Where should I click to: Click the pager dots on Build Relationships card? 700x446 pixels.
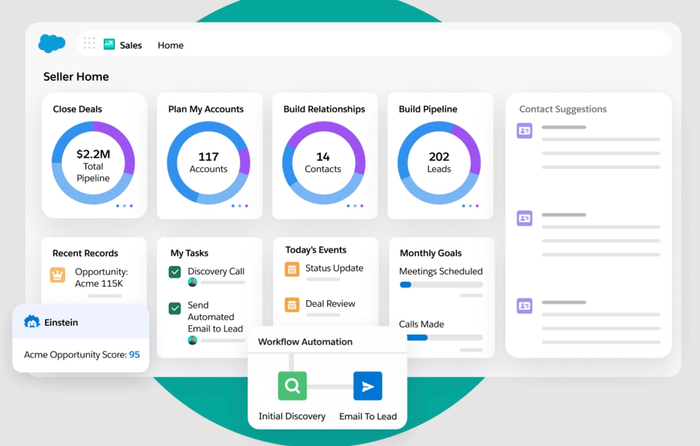355,206
